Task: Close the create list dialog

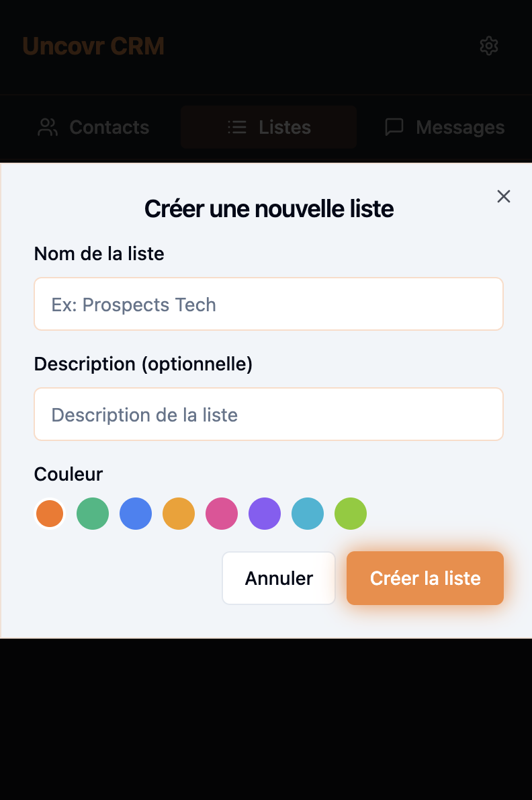Action: [x=504, y=196]
